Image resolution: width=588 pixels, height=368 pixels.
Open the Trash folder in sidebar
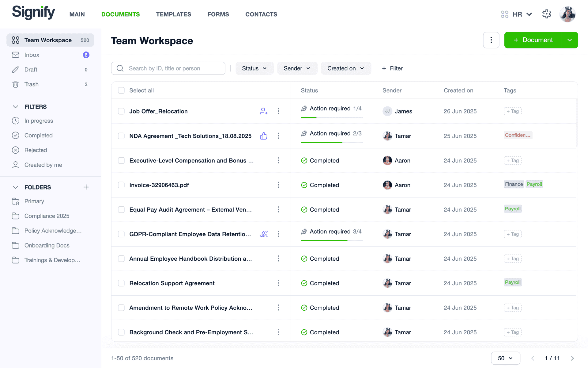(50, 84)
